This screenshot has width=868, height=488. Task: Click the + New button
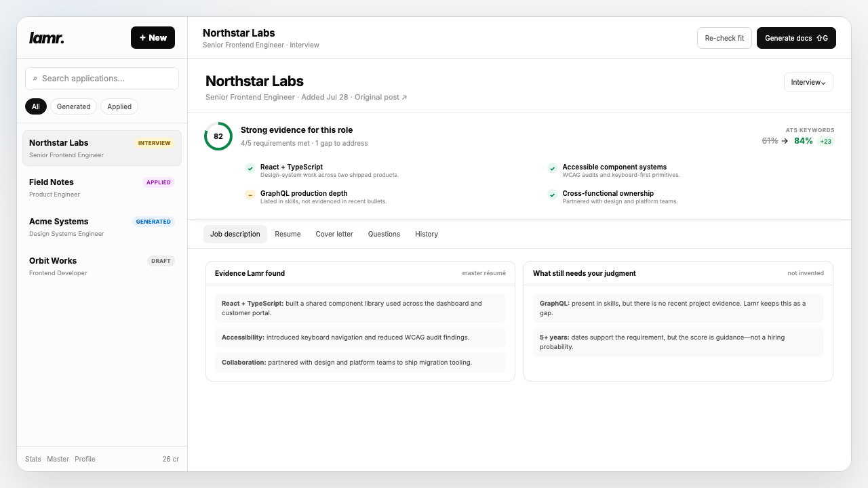coord(153,38)
